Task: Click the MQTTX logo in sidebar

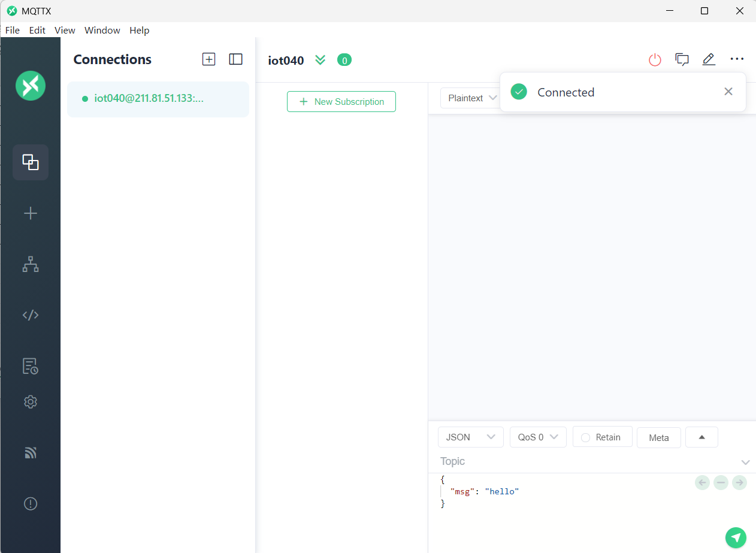Action: pyautogui.click(x=31, y=85)
